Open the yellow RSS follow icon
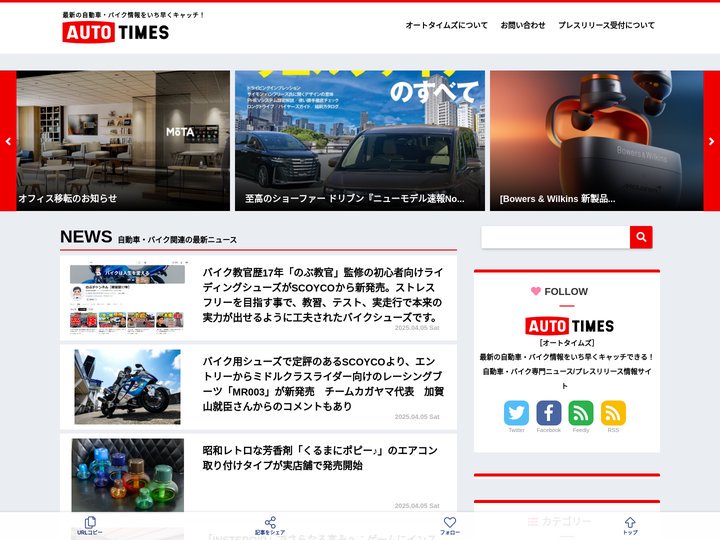The height and width of the screenshot is (540, 720). pos(613,413)
